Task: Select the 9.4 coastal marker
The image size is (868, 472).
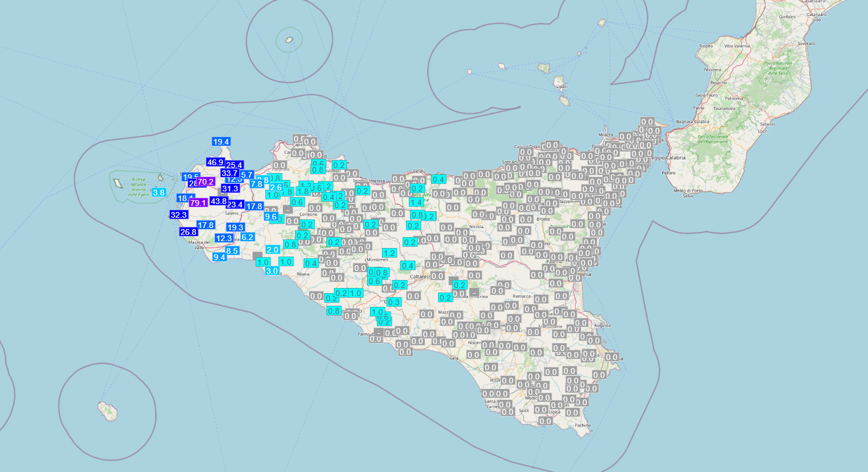Action: click(220, 257)
